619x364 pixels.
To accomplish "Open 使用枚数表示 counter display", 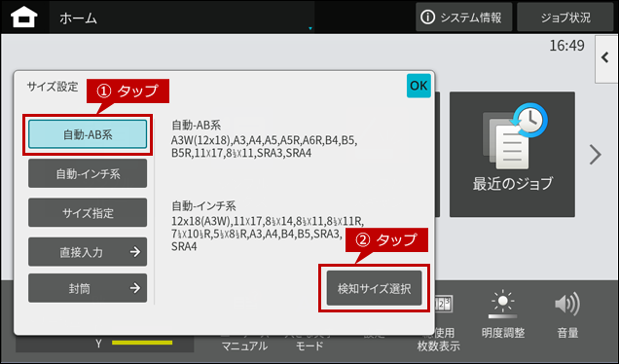I will click(438, 322).
